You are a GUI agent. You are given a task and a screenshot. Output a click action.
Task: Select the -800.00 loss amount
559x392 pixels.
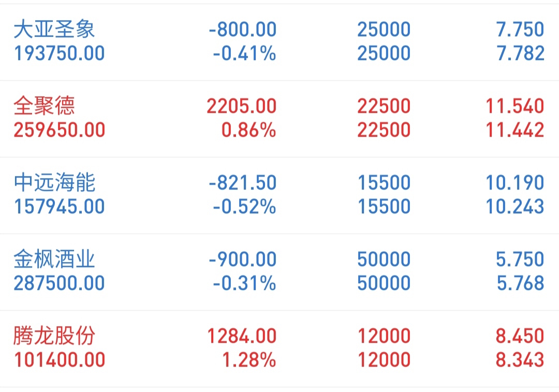tap(242, 30)
